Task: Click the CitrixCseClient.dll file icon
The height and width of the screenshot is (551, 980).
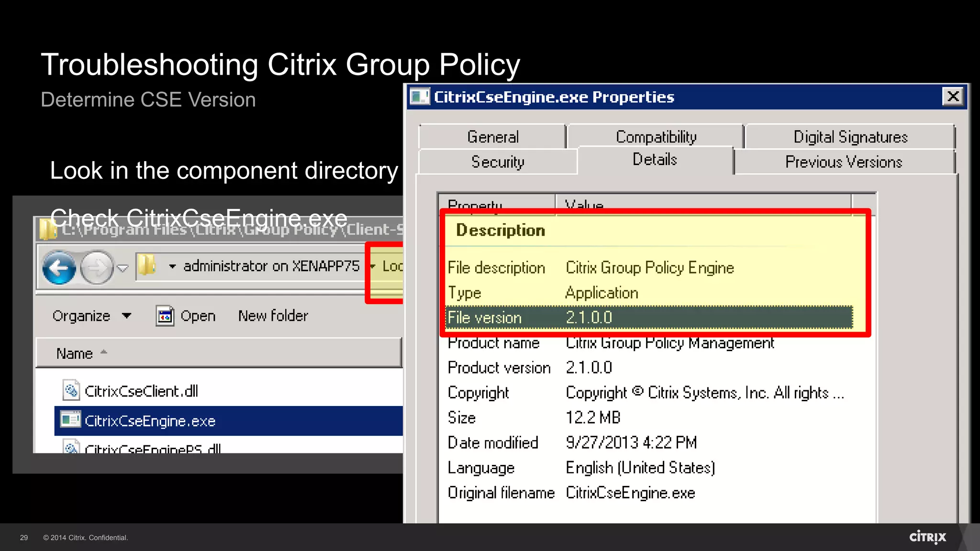Action: pos(71,390)
